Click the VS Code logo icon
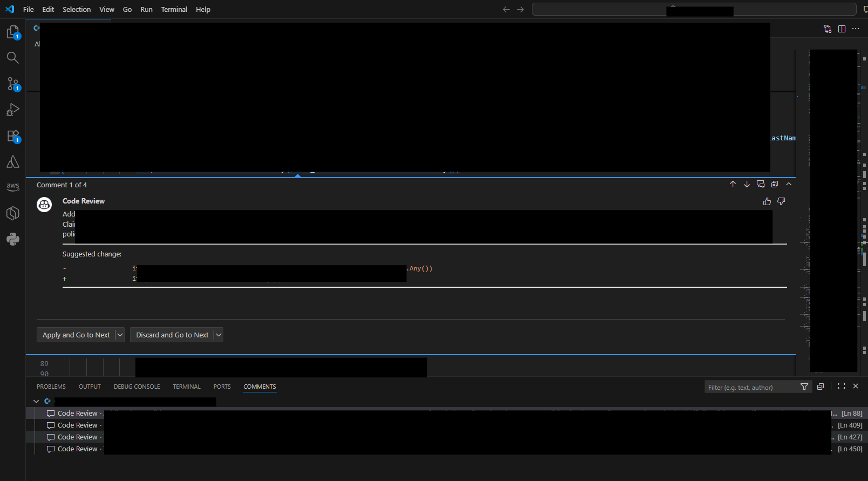This screenshot has width=868, height=481. click(10, 9)
